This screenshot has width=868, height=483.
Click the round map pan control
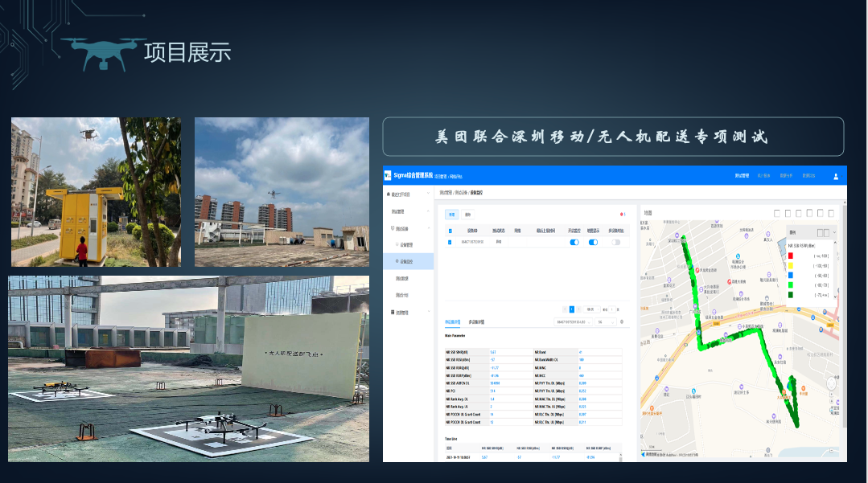(831, 384)
